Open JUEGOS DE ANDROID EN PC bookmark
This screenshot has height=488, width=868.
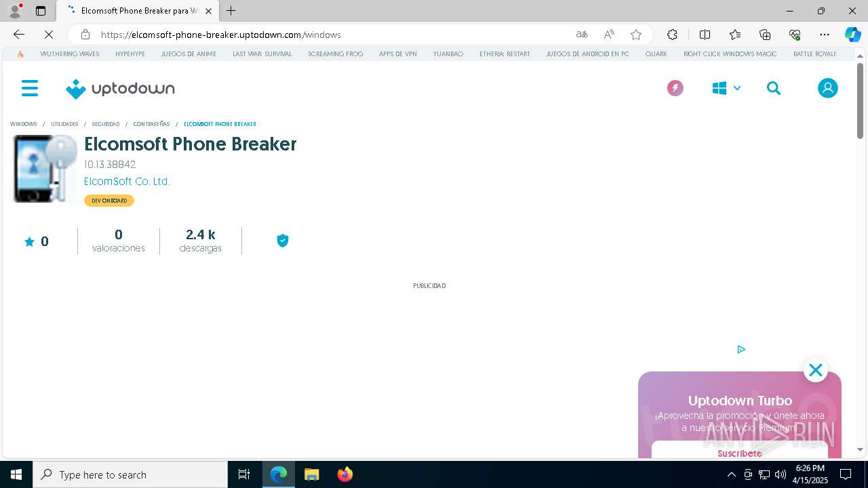pos(587,54)
